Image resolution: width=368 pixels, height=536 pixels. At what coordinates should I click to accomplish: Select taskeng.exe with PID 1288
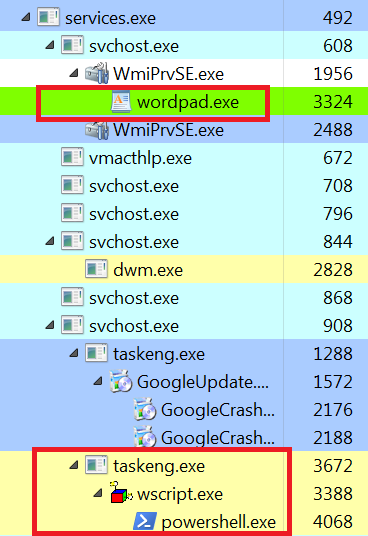pyautogui.click(x=184, y=353)
